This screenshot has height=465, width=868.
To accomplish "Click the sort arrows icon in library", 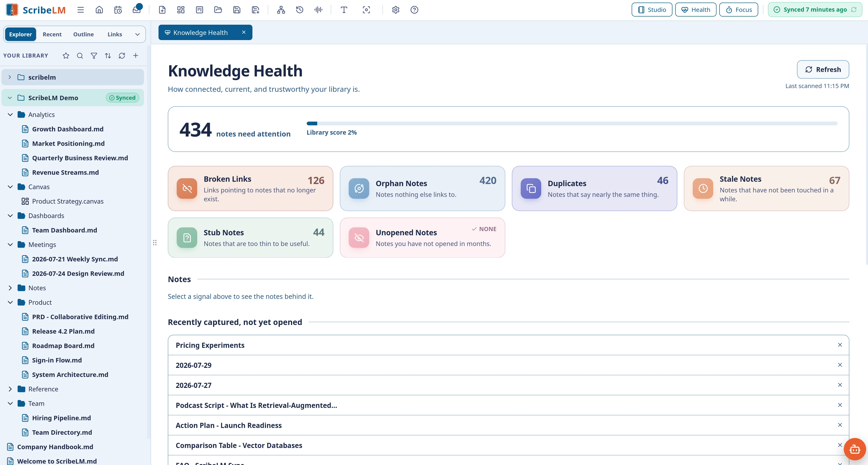I will 108,55.
